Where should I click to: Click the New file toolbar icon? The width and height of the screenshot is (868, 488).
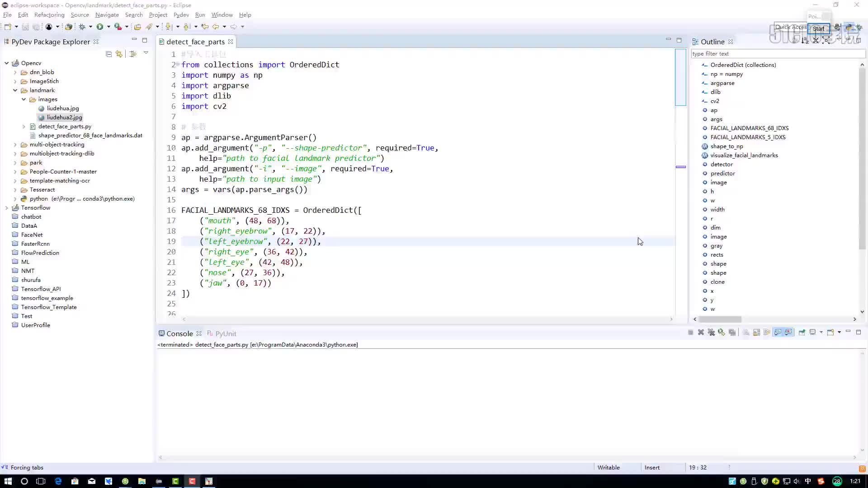coord(8,27)
